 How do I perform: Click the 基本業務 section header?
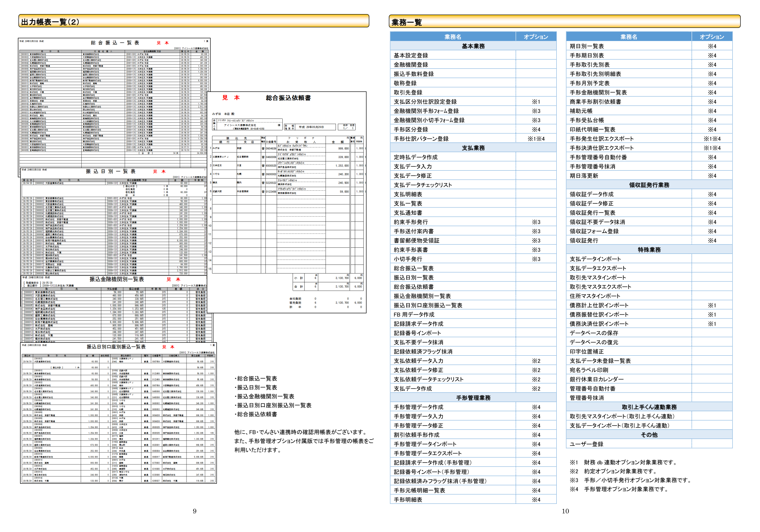pos(473,46)
